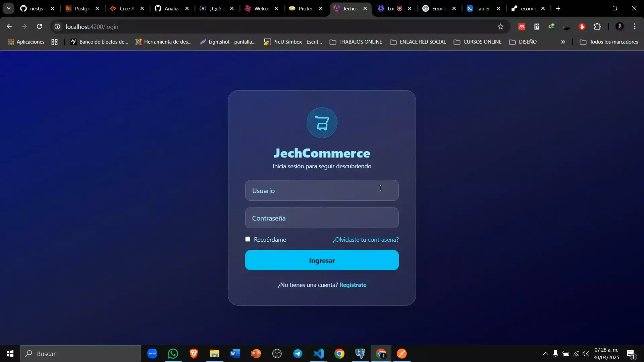
Task: Open the adblocker extension icon
Action: (583, 26)
